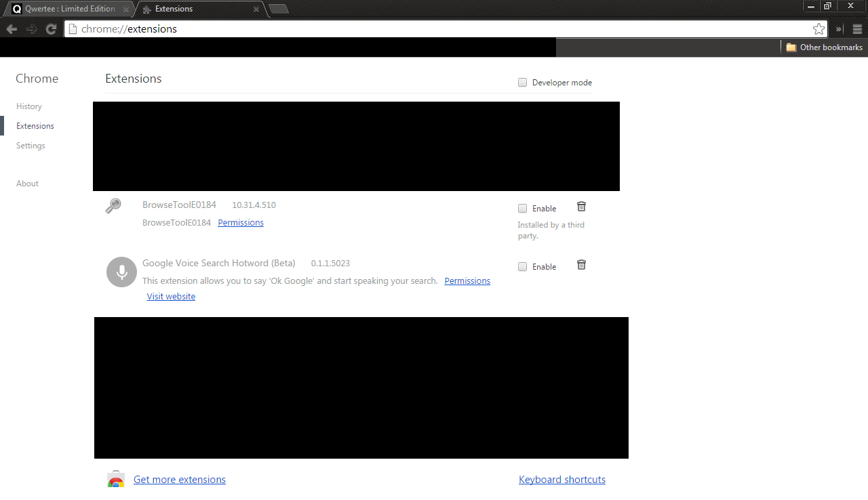This screenshot has height=500, width=868.
Task: Open the Other bookmarks folder
Action: [x=824, y=47]
